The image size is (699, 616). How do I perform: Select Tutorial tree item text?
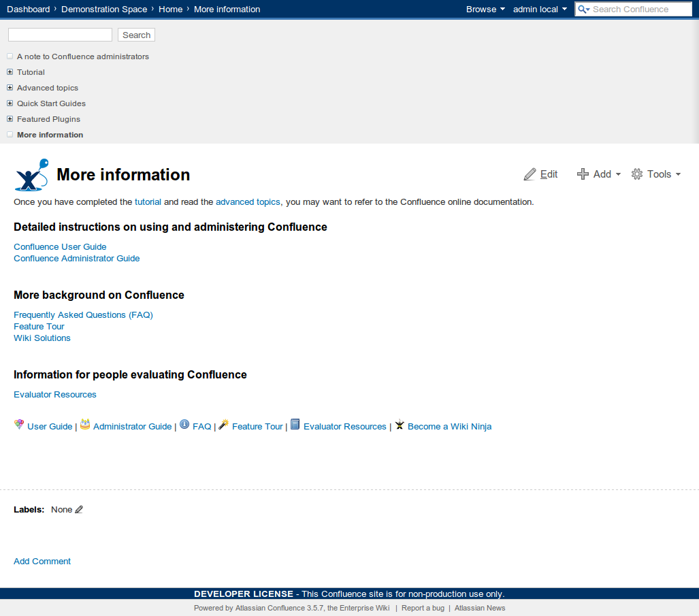coord(31,72)
